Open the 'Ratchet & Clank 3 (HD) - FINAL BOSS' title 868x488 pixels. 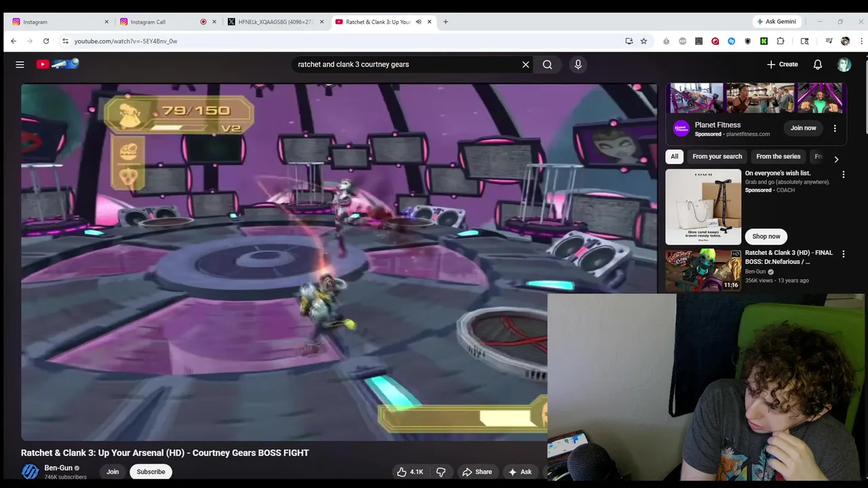click(x=789, y=257)
